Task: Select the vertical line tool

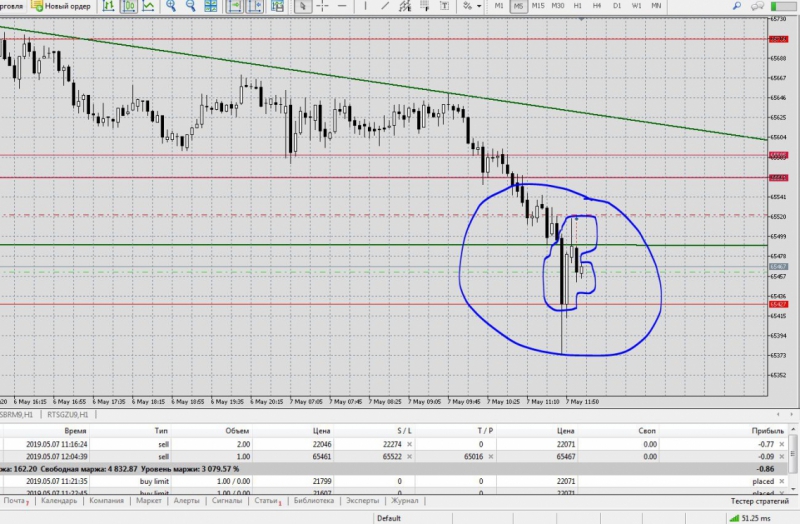Action: click(365, 6)
